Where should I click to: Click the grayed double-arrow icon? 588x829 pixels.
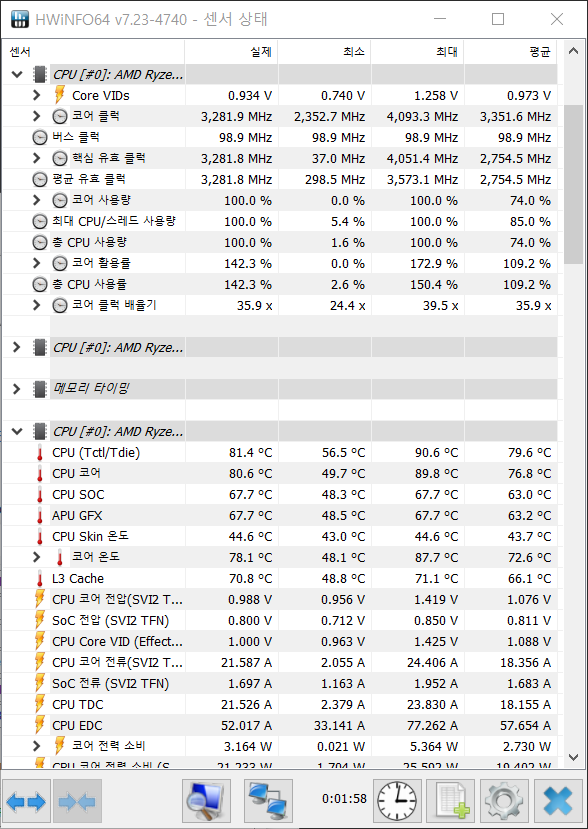tap(75, 800)
